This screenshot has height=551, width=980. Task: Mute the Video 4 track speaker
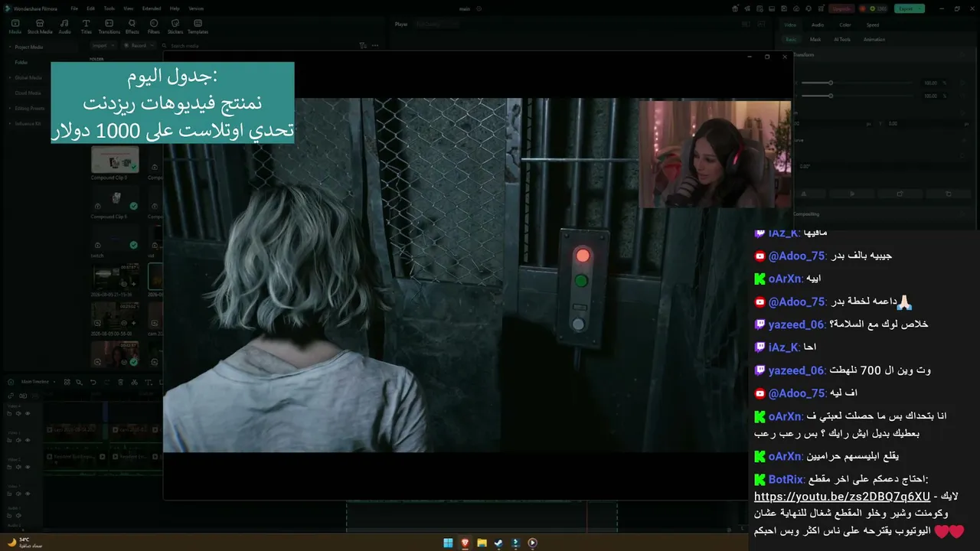tap(18, 413)
